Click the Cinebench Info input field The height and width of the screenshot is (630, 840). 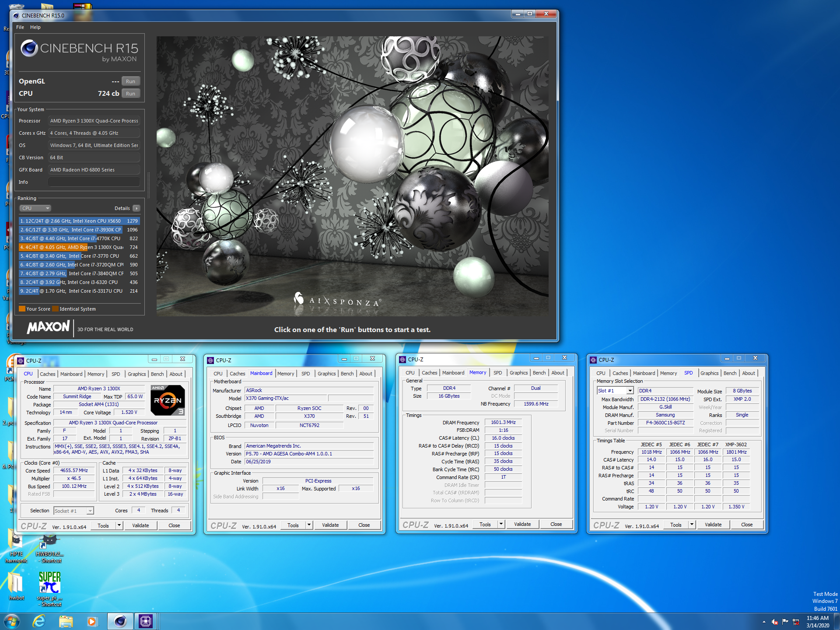point(94,182)
